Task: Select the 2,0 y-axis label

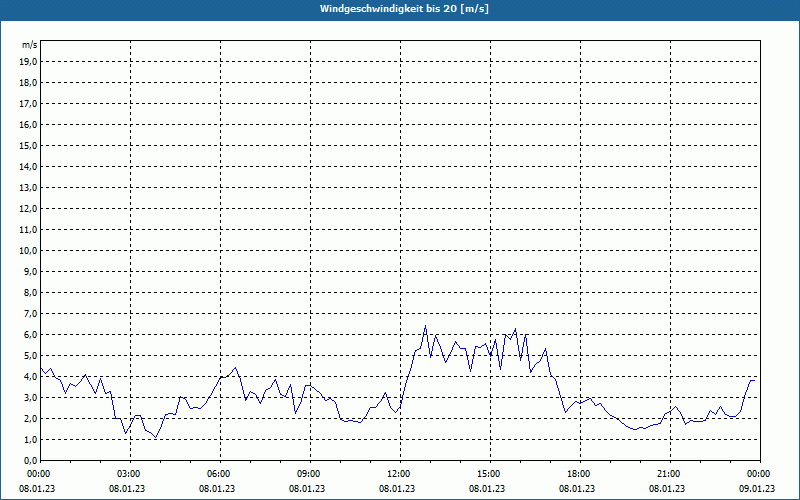Action: (x=32, y=418)
